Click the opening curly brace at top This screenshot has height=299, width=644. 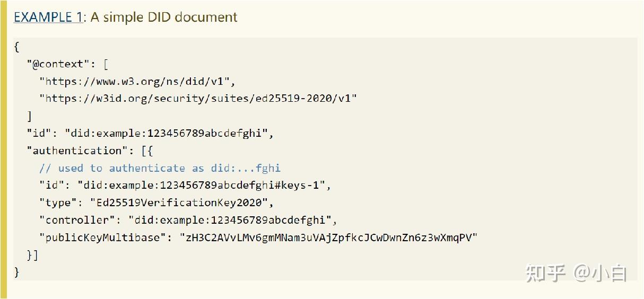(x=16, y=47)
